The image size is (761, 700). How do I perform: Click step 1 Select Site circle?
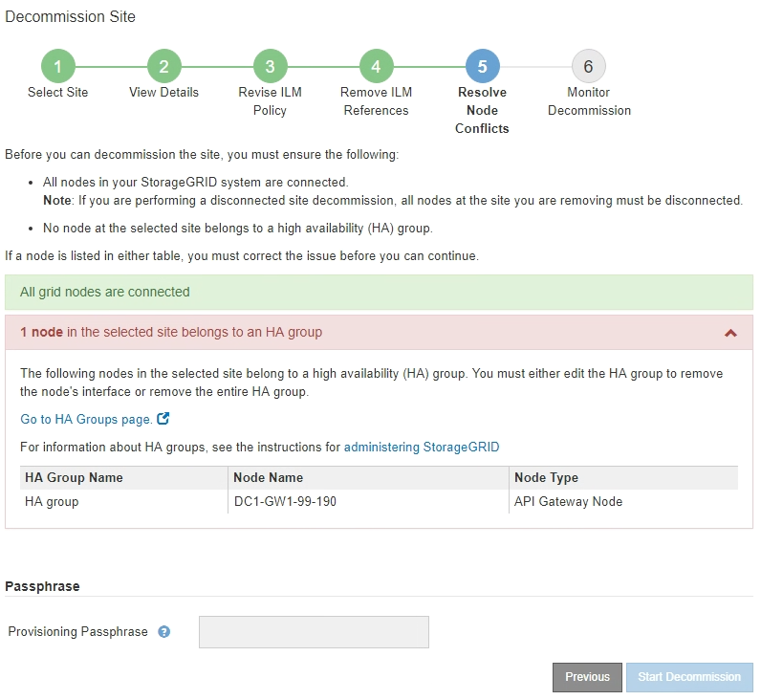tap(57, 66)
